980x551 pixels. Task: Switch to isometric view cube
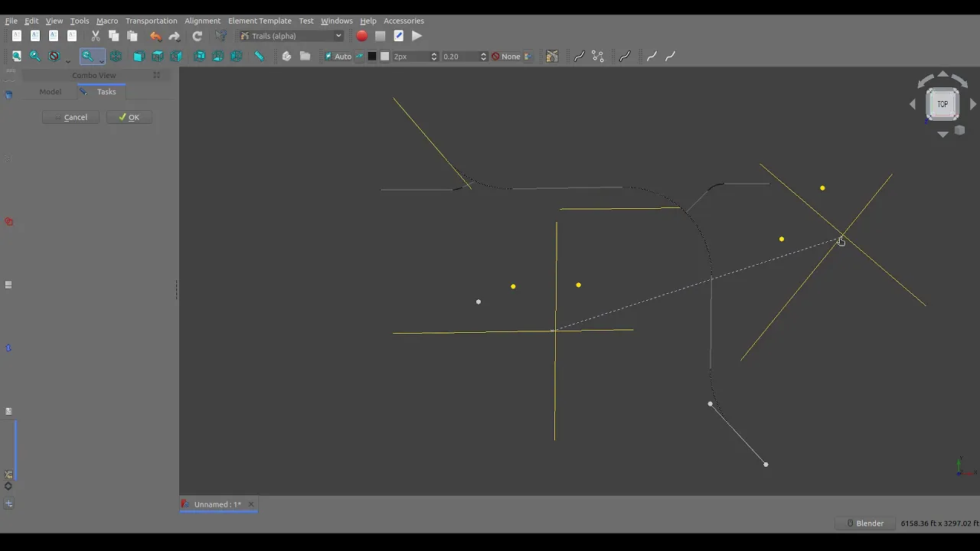point(116,57)
